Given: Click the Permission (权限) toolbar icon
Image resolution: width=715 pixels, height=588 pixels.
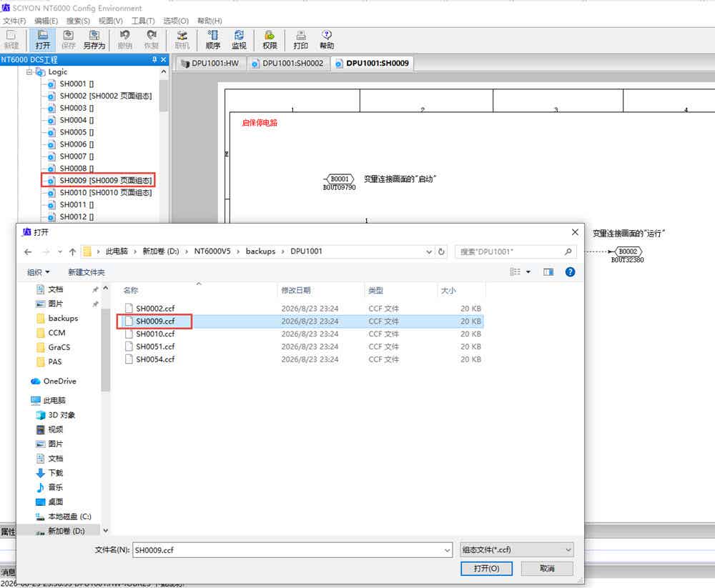Looking at the screenshot, I should [270, 39].
